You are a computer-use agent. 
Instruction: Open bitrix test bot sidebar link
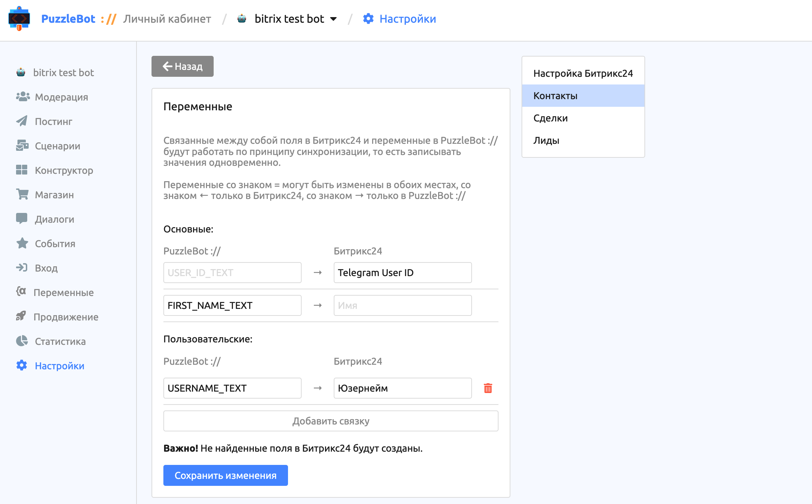64,73
